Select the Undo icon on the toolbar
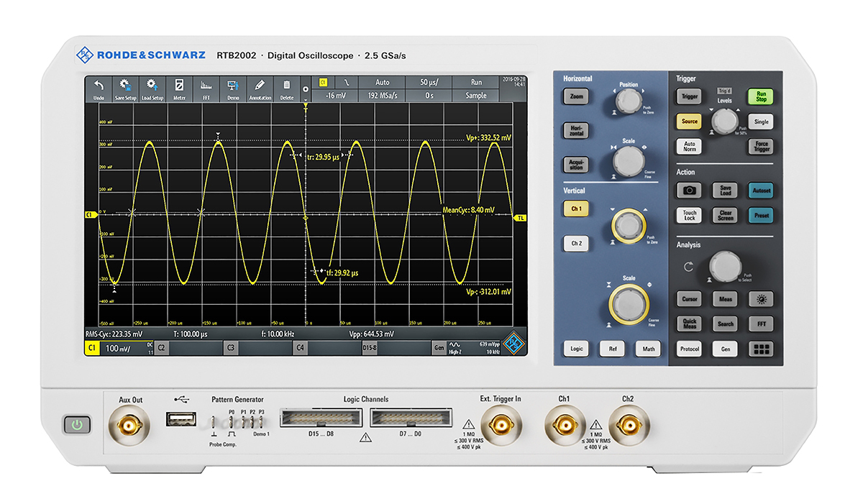The image size is (863, 504). 99,88
